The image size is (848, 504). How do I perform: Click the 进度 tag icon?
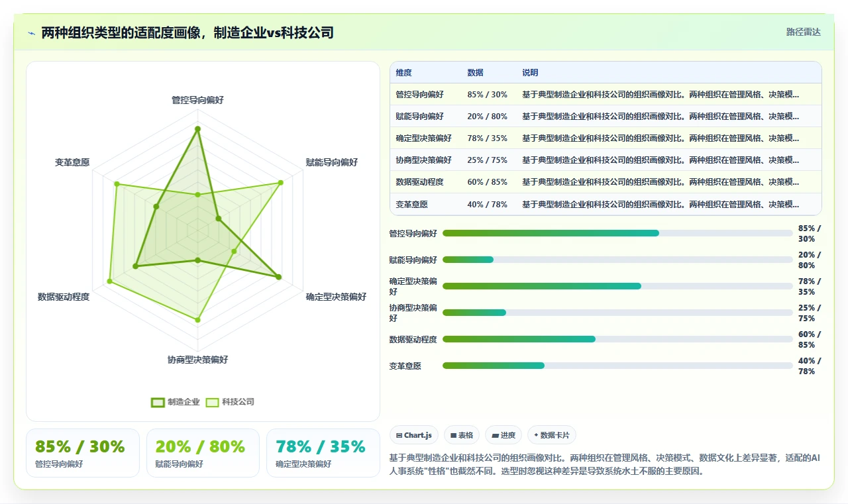point(495,435)
